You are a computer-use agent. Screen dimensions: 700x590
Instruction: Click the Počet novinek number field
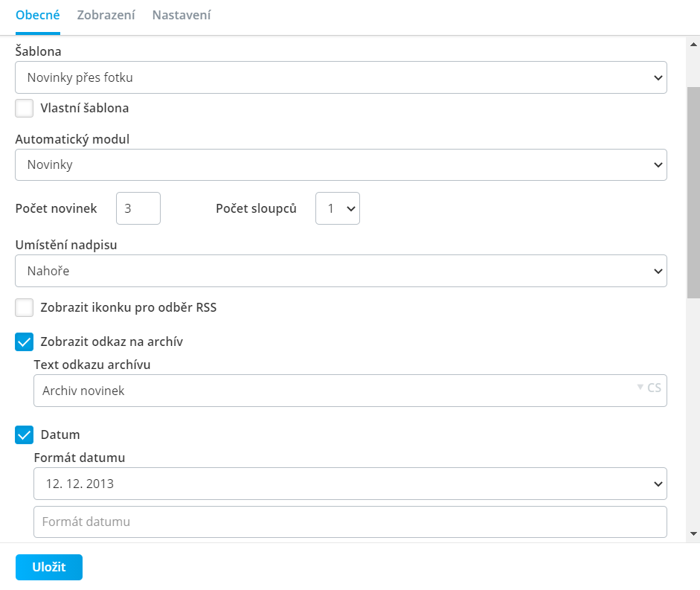[x=138, y=208]
